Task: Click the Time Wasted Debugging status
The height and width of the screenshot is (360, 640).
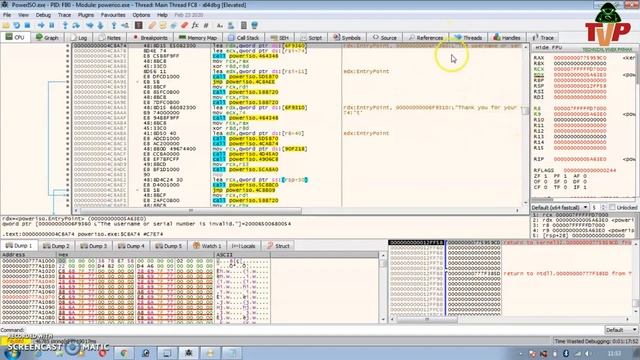Action: [x=595, y=341]
